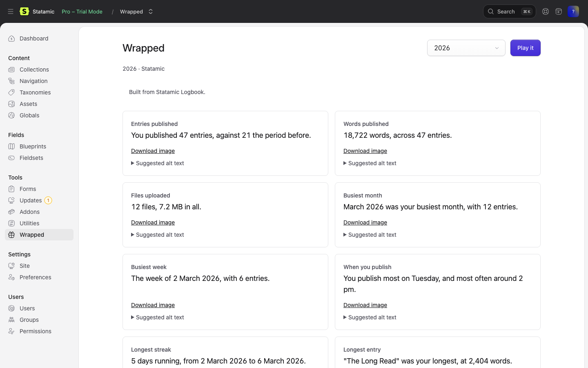Click the '18,722 words, across 47 entries.' text
This screenshot has width=588, height=368.
coord(398,135)
